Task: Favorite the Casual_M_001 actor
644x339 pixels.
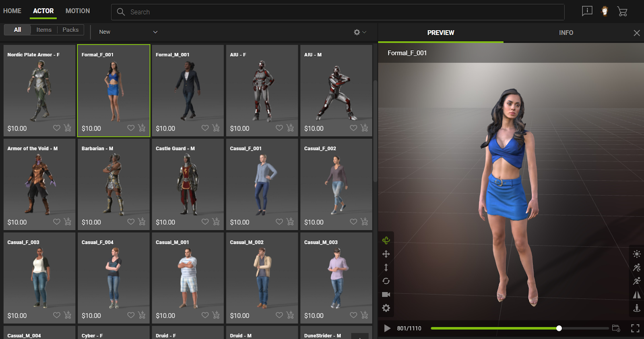Action: pyautogui.click(x=205, y=315)
